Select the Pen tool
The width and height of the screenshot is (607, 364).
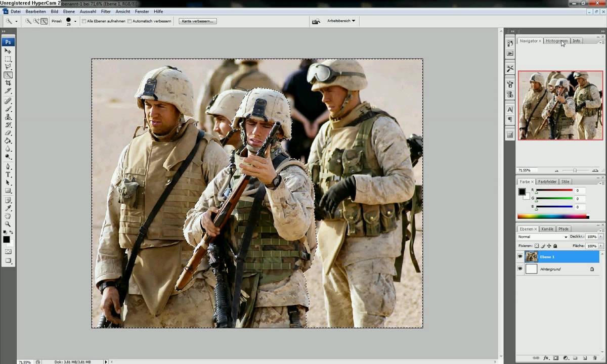click(8, 166)
